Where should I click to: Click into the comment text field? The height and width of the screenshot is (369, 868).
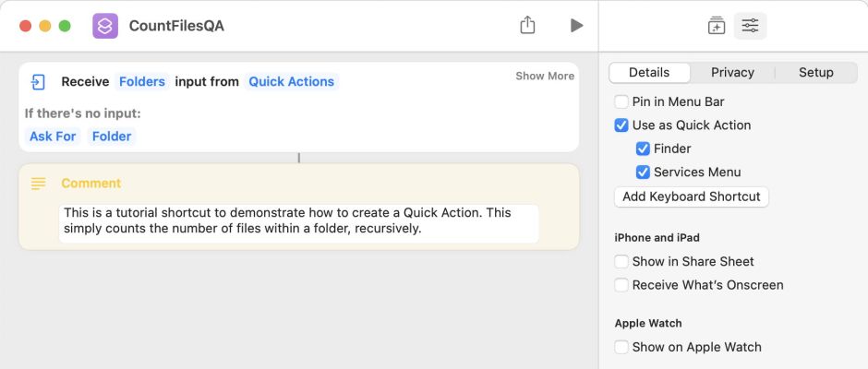coord(298,220)
